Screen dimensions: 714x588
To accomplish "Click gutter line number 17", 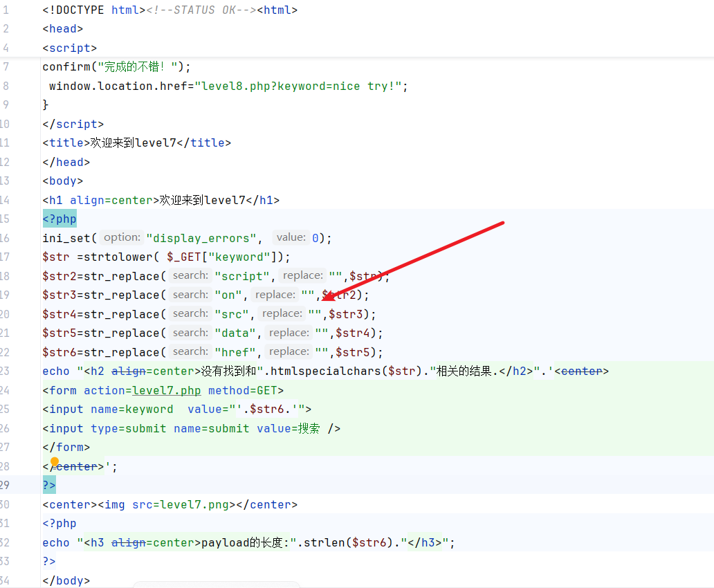I will [6, 257].
